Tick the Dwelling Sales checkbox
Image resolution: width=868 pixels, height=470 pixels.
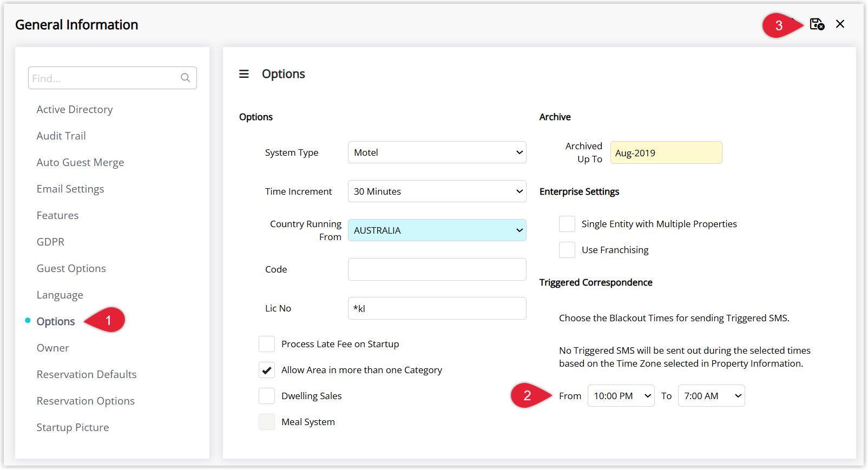coord(267,396)
